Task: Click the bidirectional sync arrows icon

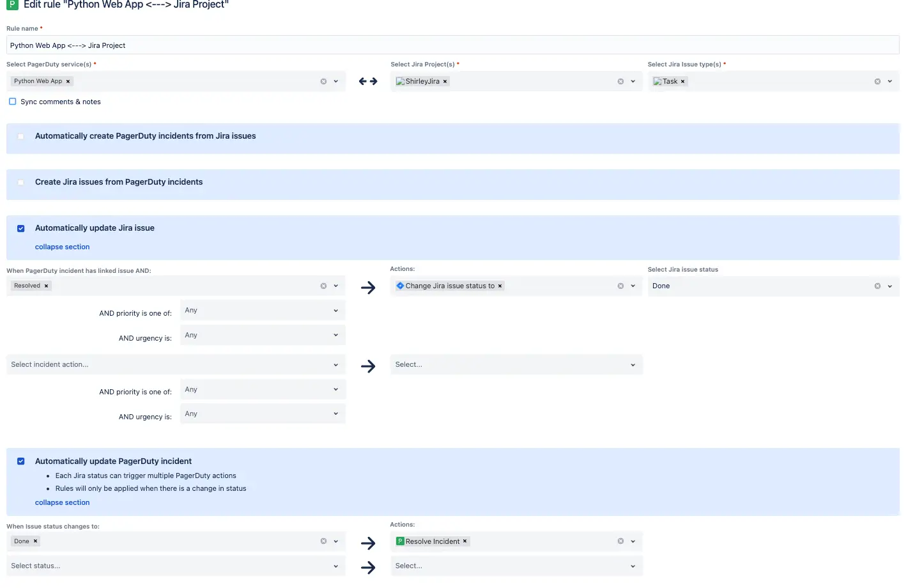Action: click(368, 81)
